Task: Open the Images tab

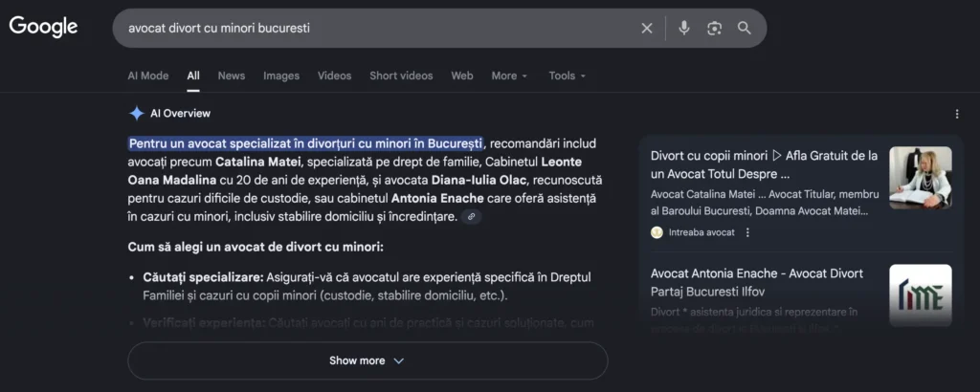Action: tap(281, 76)
